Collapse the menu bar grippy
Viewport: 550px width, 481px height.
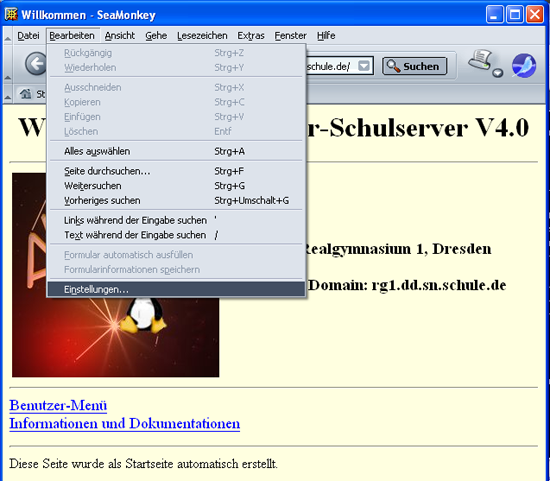pos(8,36)
